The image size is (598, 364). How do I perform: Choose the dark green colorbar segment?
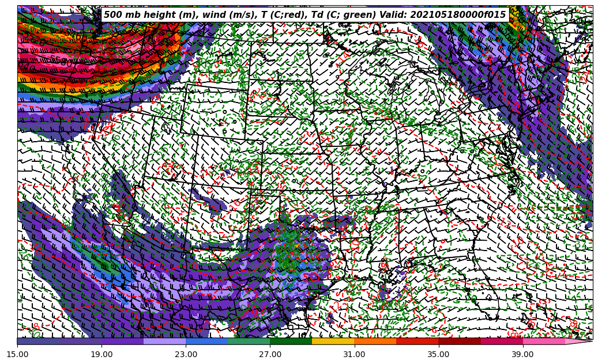coord(291,341)
